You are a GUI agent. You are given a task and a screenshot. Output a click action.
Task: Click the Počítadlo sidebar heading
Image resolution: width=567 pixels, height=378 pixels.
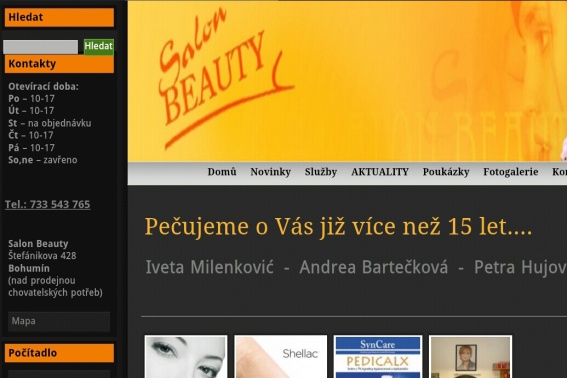click(x=59, y=353)
